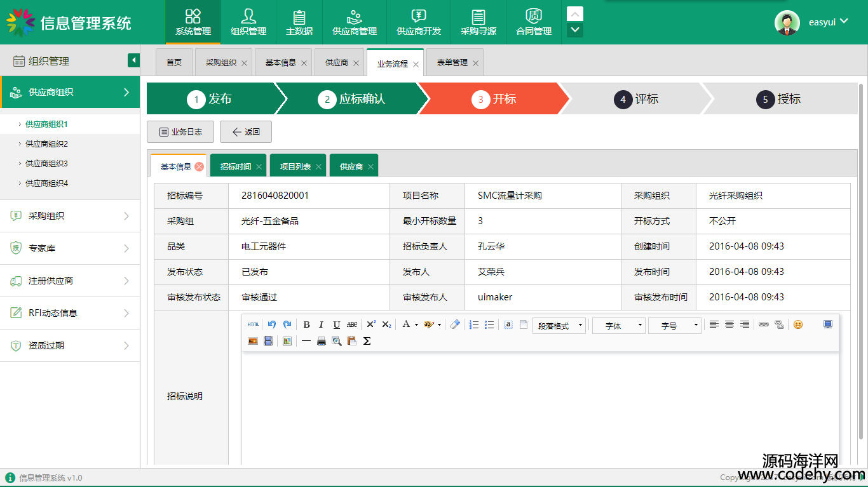The height and width of the screenshot is (487, 868).
Task: Open the 字号 font size dropdown
Action: (x=675, y=326)
